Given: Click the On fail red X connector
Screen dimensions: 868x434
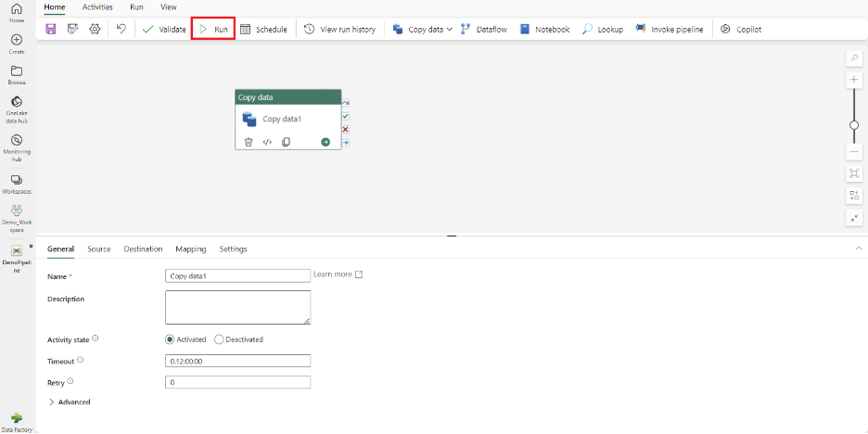Looking at the screenshot, I should (x=345, y=130).
